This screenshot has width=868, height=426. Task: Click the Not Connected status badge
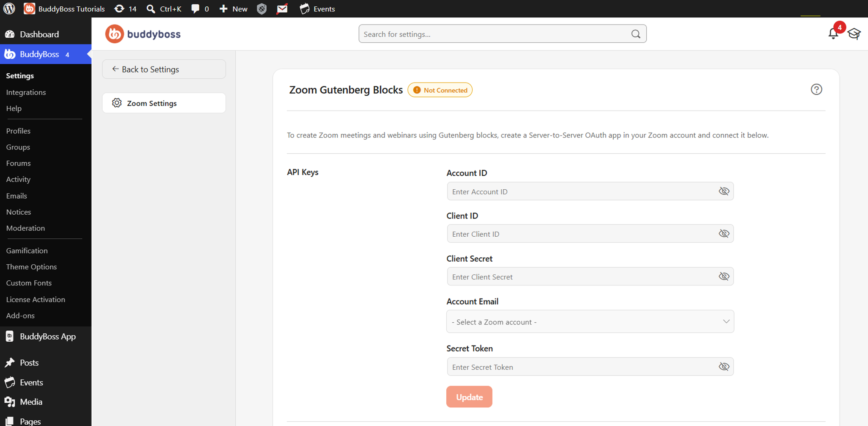point(440,90)
